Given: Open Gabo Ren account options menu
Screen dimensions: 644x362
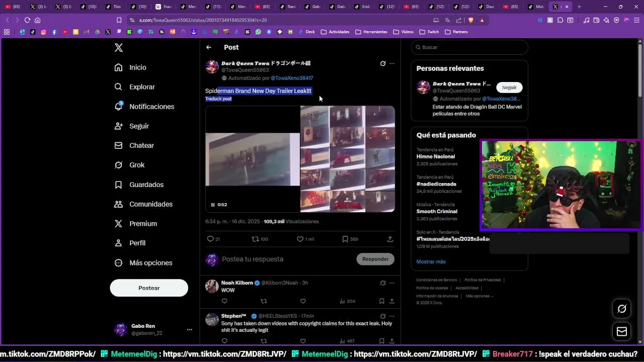Looking at the screenshot, I should point(190,330).
